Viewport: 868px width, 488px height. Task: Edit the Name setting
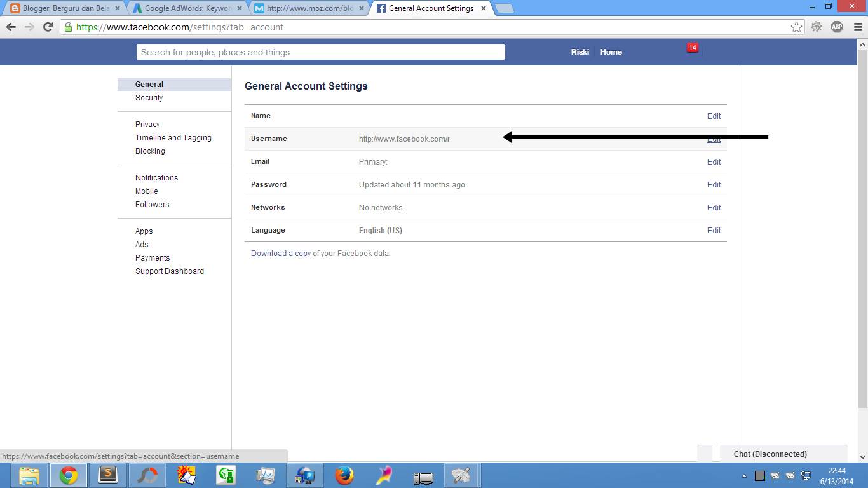pos(714,116)
